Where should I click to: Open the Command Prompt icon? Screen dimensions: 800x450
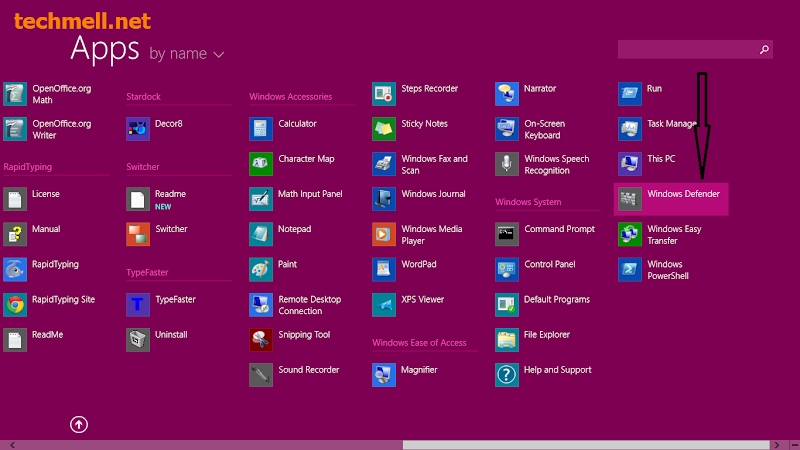point(507,235)
